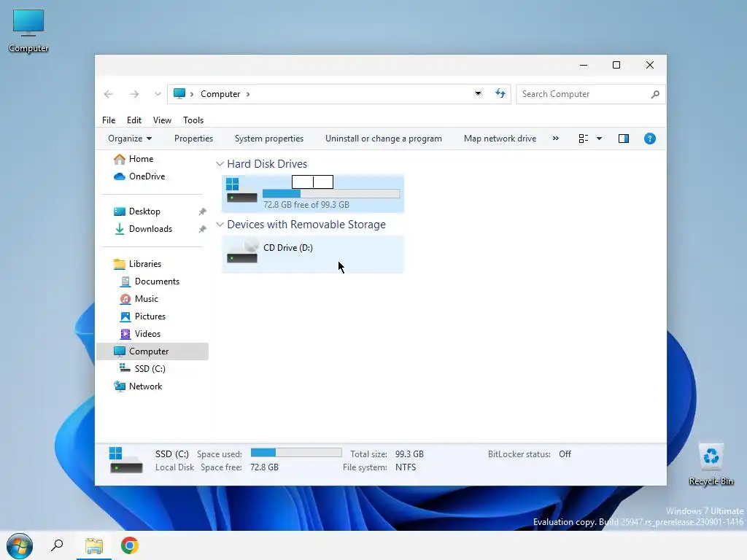The image size is (747, 560).
Task: Show more commands overflow chevron
Action: click(x=555, y=138)
